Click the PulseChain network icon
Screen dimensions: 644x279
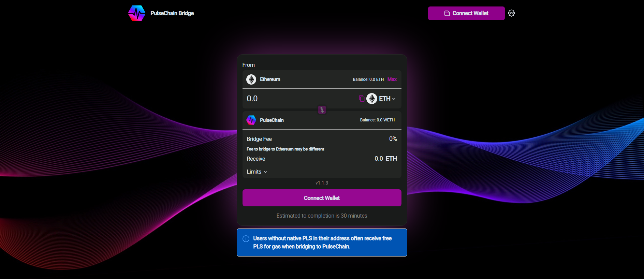click(x=251, y=120)
